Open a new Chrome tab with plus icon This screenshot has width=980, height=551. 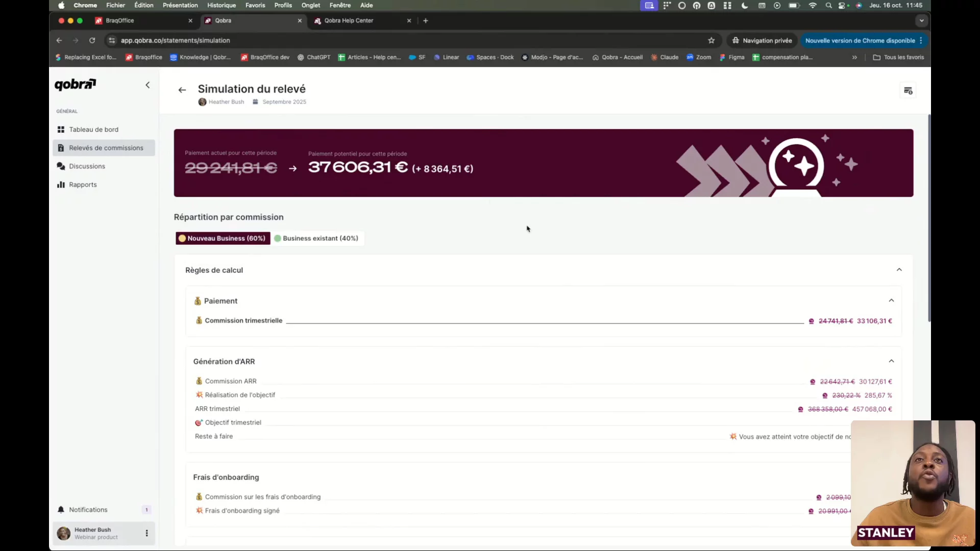(425, 20)
